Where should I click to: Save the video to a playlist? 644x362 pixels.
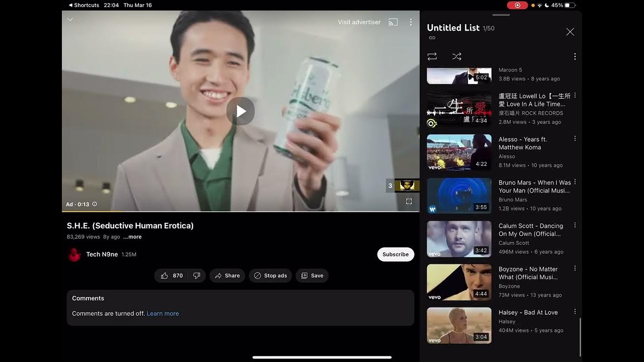point(312,276)
